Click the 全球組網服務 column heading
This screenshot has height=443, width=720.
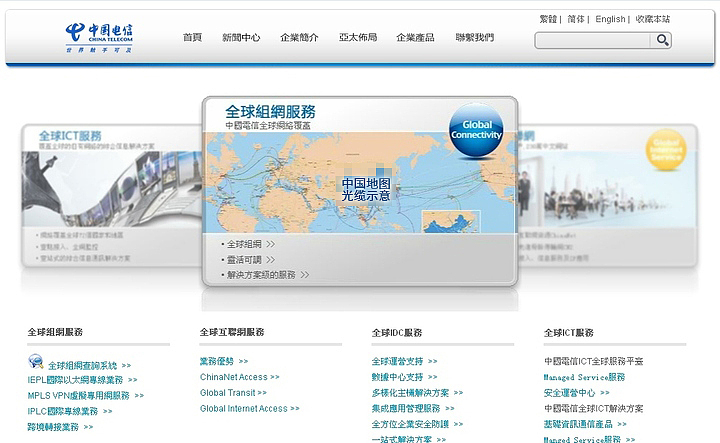(x=55, y=332)
